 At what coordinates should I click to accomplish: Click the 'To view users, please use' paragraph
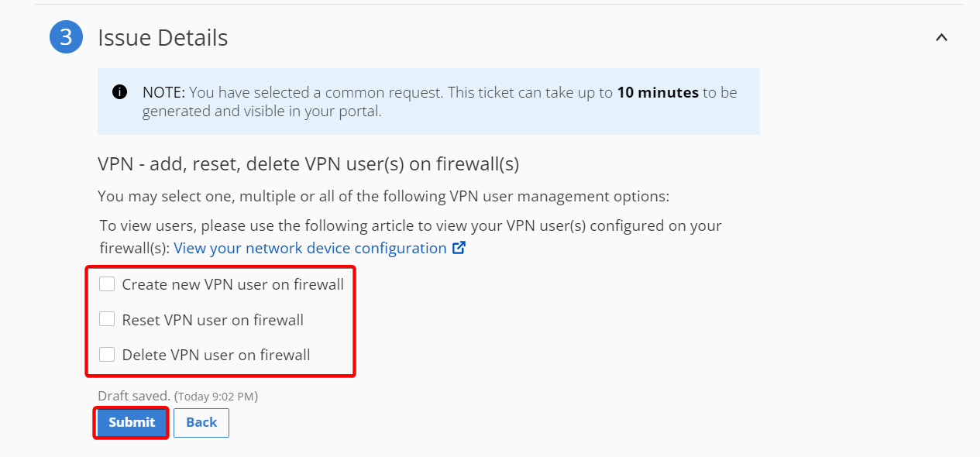coord(411,237)
